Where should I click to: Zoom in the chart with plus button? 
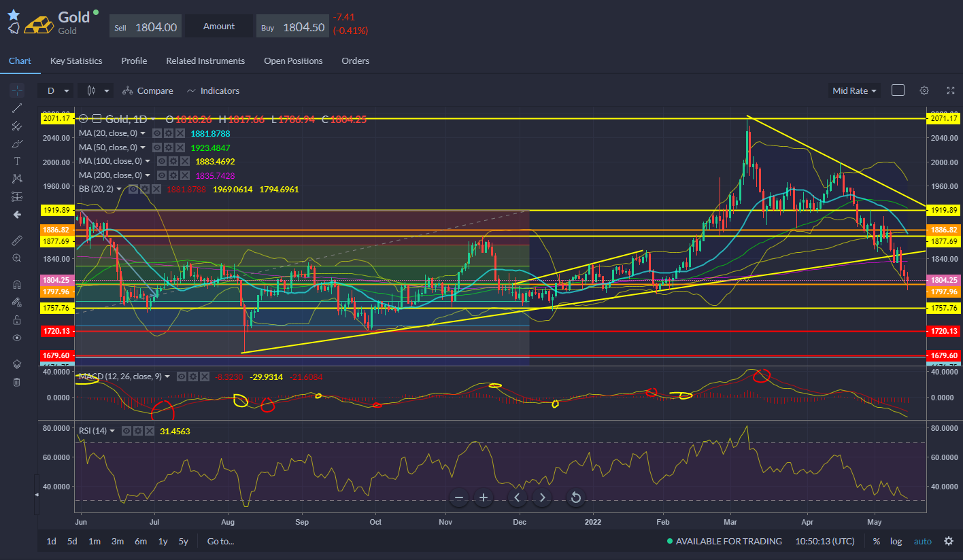484,497
